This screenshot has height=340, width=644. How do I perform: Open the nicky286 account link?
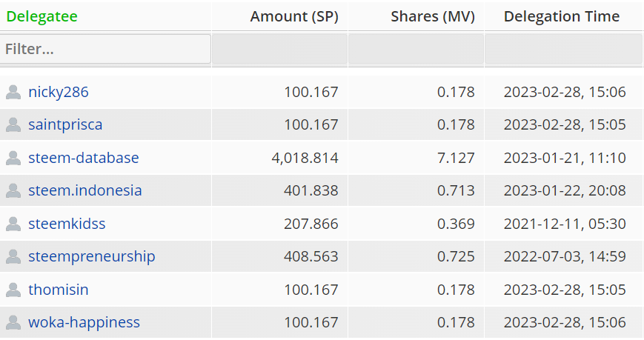point(59,93)
